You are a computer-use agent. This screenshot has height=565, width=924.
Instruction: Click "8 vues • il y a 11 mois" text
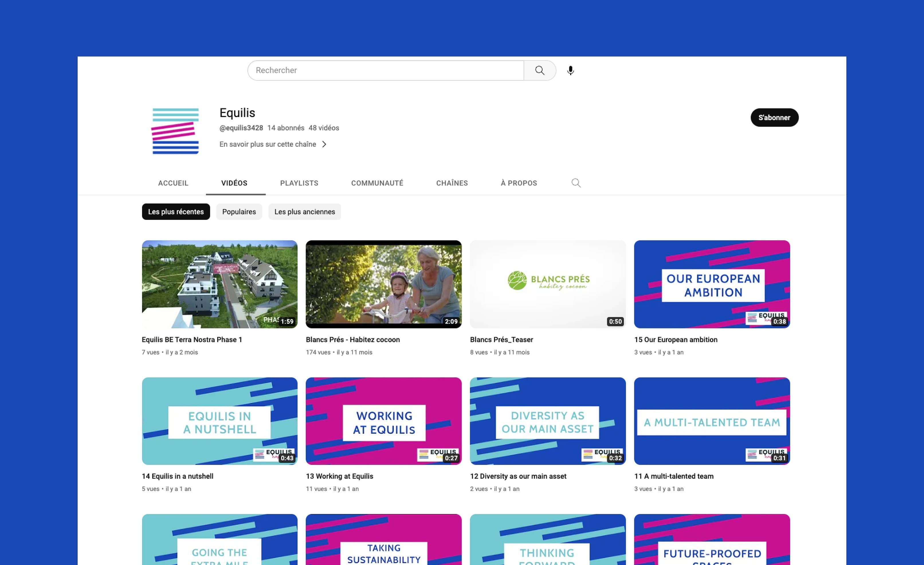pyautogui.click(x=500, y=352)
